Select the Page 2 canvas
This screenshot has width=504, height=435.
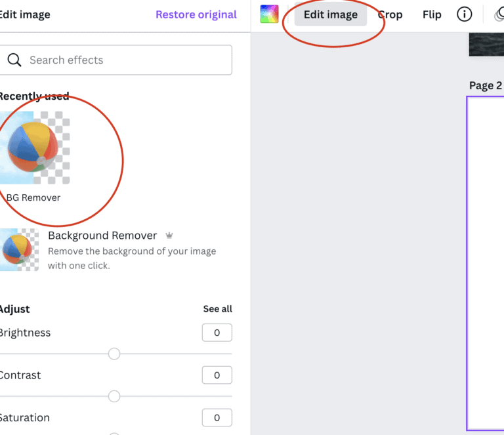click(x=486, y=263)
